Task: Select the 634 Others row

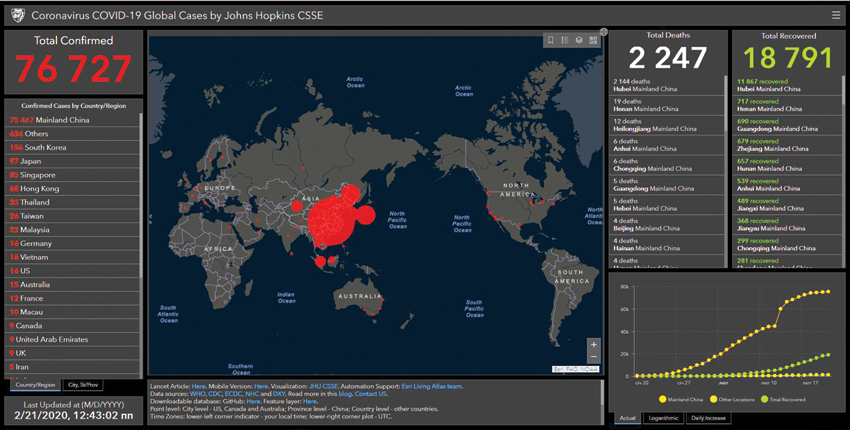Action: (x=72, y=133)
